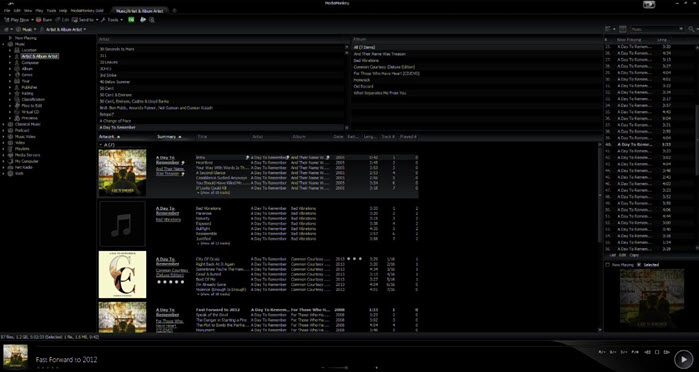Open the Send to dropdown arrow
Viewport: 699px width, 372px height.
click(97, 20)
